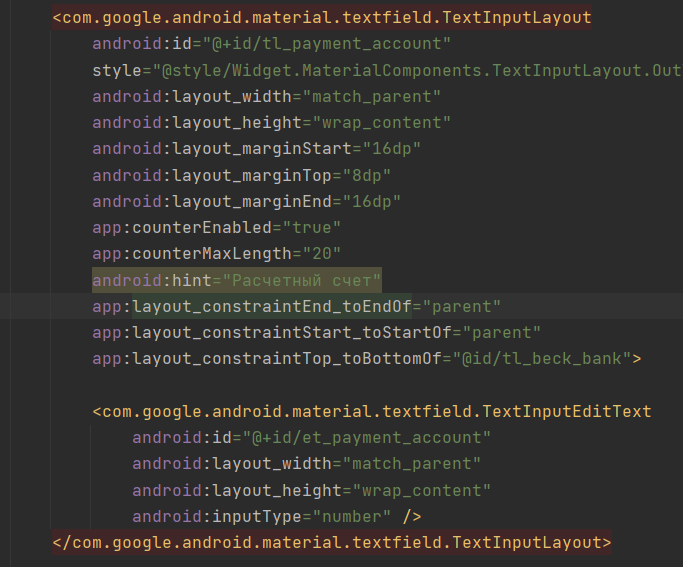Click the app:counterEnabled="true" attribute
The width and height of the screenshot is (683, 567).
216,228
